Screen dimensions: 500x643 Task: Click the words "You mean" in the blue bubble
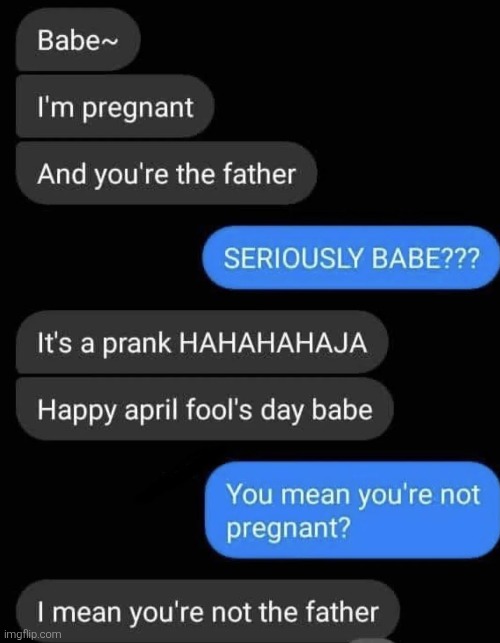289,494
